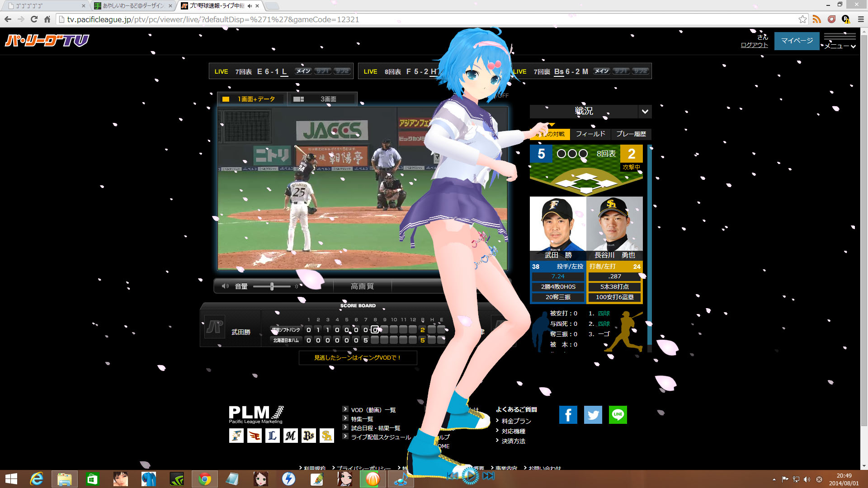The height and width of the screenshot is (488, 868).
Task: Open the Windows Start button
Action: (x=11, y=479)
